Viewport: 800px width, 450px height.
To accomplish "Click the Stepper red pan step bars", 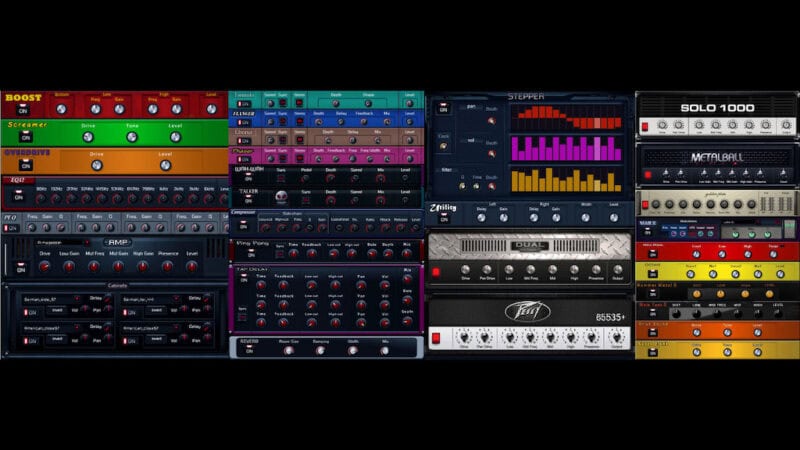I will 567,117.
